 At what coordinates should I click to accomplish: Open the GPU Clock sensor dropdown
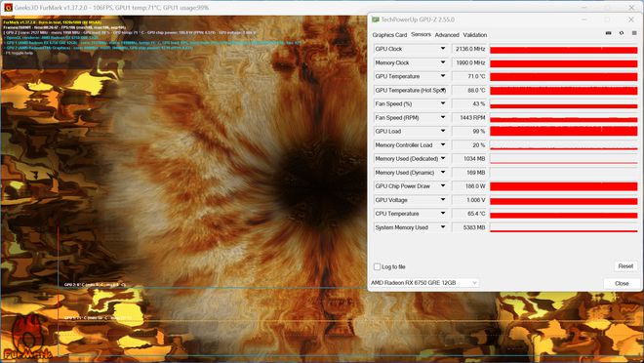pos(443,49)
